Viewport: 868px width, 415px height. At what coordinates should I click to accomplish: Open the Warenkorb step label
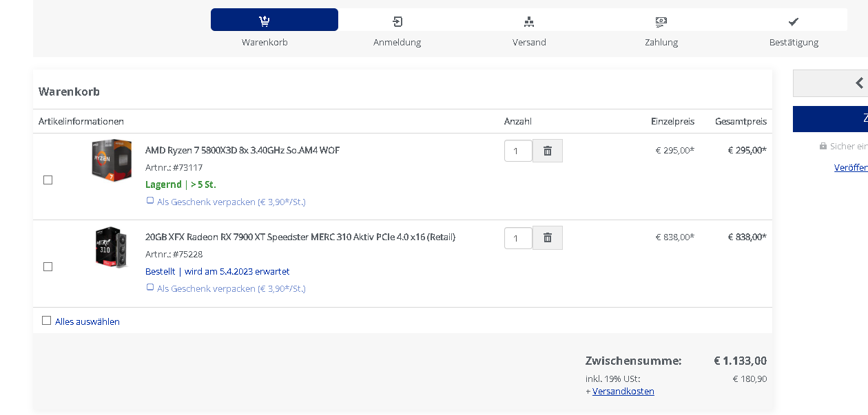coord(265,42)
